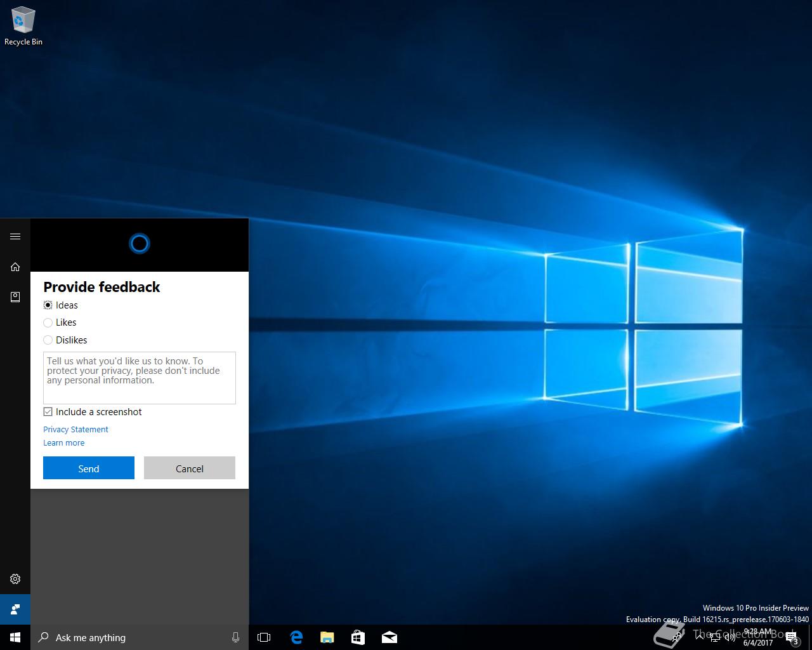This screenshot has width=812, height=650.
Task: Open Task View from the taskbar
Action: point(264,637)
